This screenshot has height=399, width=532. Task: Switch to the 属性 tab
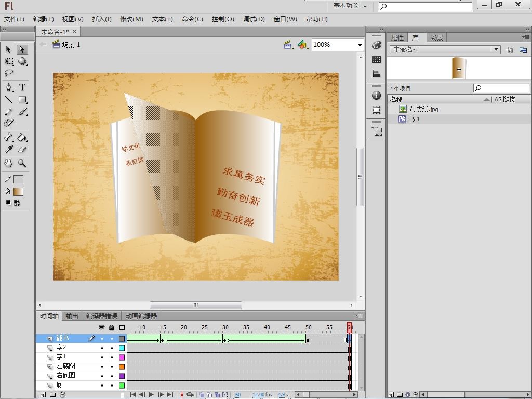[x=397, y=37]
